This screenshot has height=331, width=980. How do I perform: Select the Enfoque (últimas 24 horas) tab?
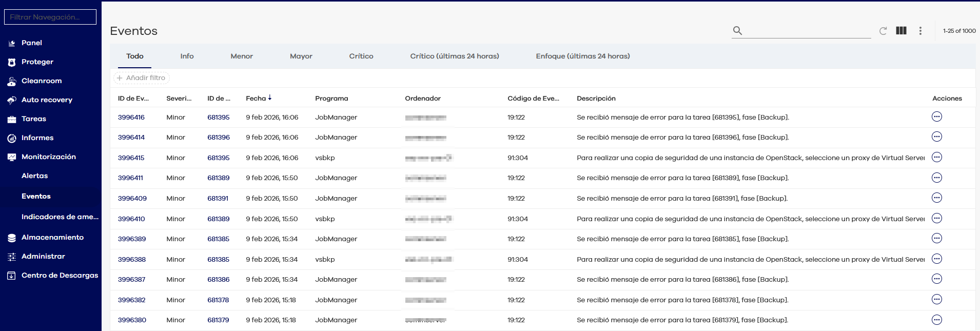click(582, 56)
